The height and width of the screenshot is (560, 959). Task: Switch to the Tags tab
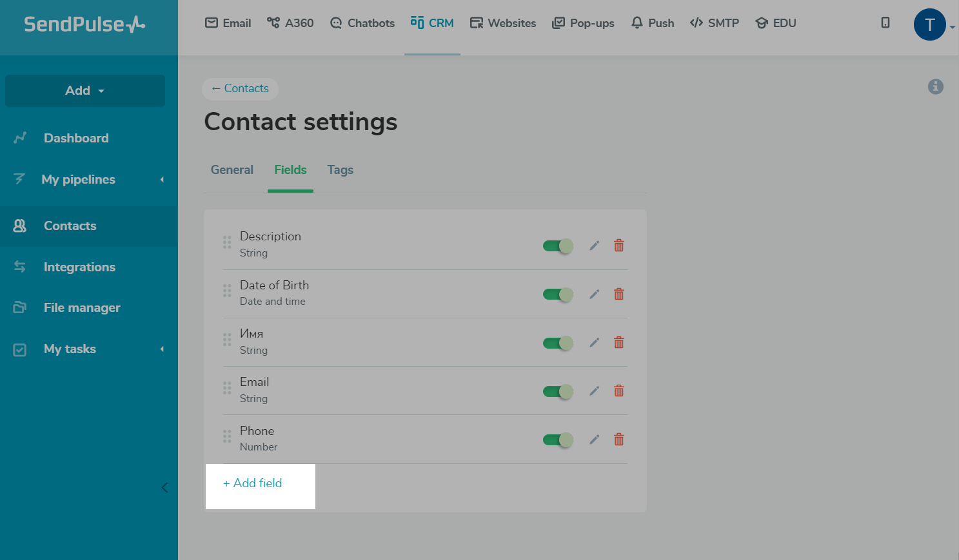pos(340,170)
